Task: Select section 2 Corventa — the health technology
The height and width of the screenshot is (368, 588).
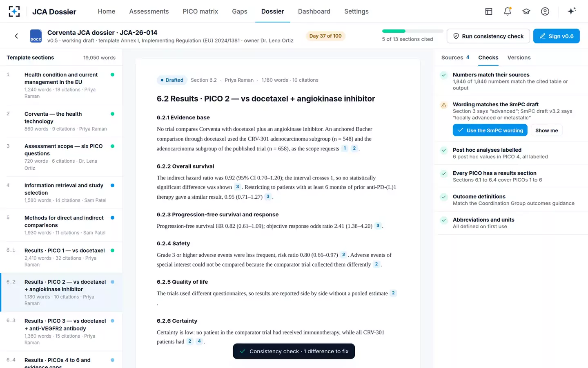Action: (61, 121)
